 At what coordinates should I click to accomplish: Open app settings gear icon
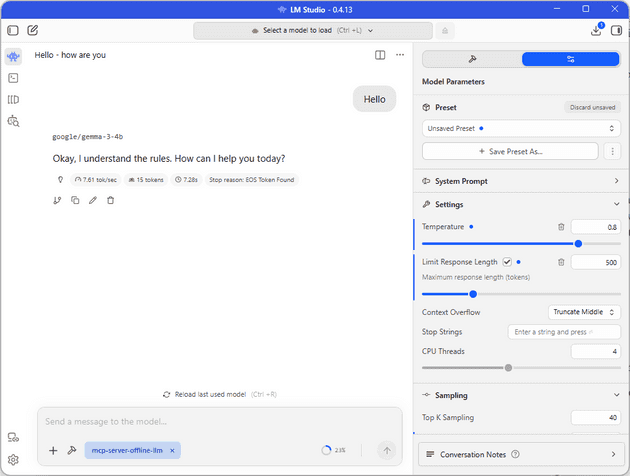click(13, 460)
